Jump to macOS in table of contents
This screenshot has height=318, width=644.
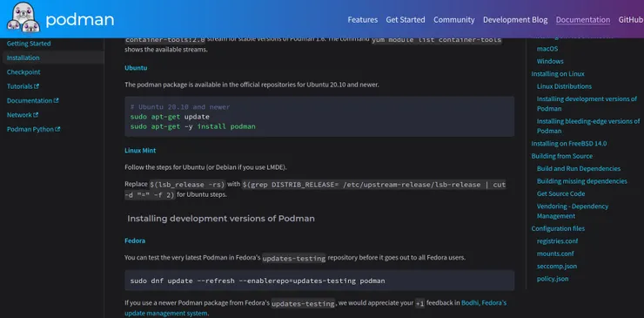(x=547, y=49)
